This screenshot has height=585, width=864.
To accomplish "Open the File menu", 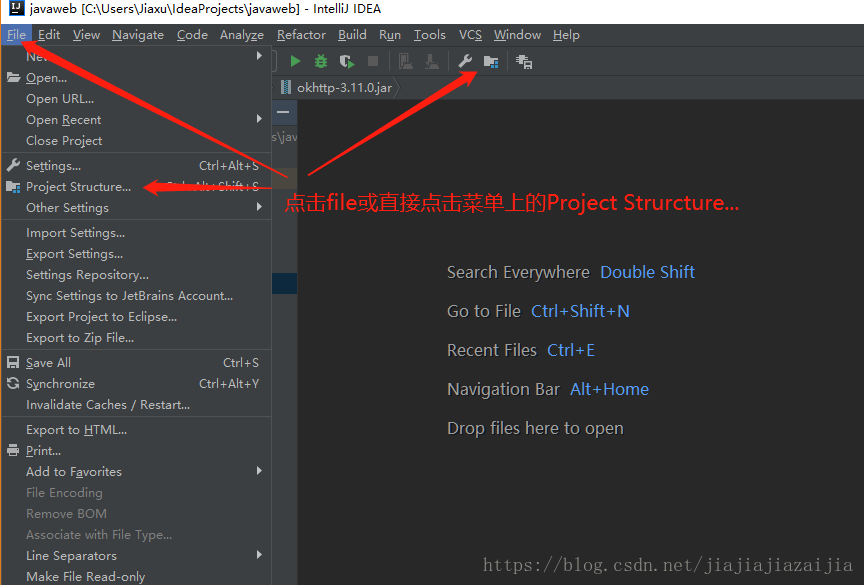I will pos(17,35).
